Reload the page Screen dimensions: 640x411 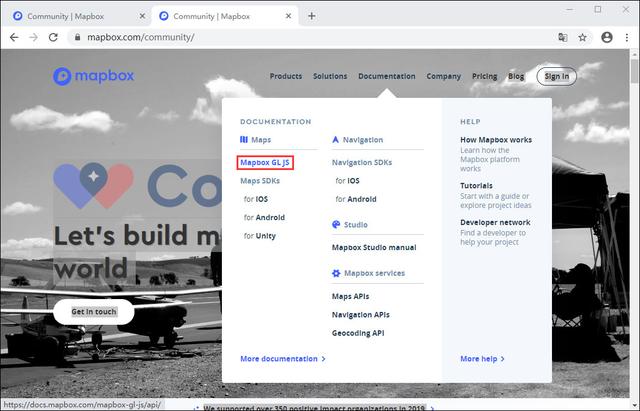(x=53, y=38)
